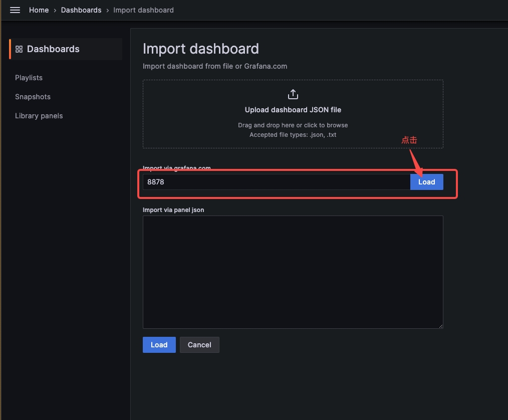The height and width of the screenshot is (420, 508).
Task: Click the grafana.com ID field with 8878
Action: [277, 182]
